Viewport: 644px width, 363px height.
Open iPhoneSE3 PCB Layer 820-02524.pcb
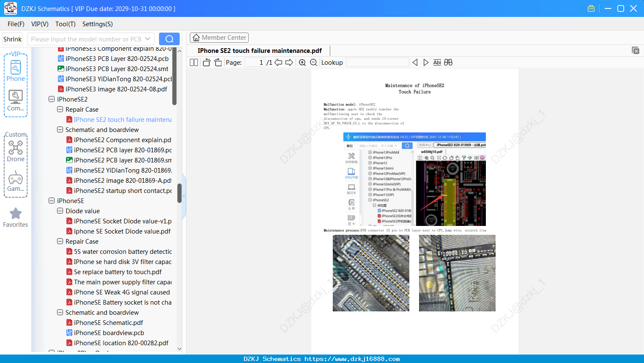coord(113,59)
